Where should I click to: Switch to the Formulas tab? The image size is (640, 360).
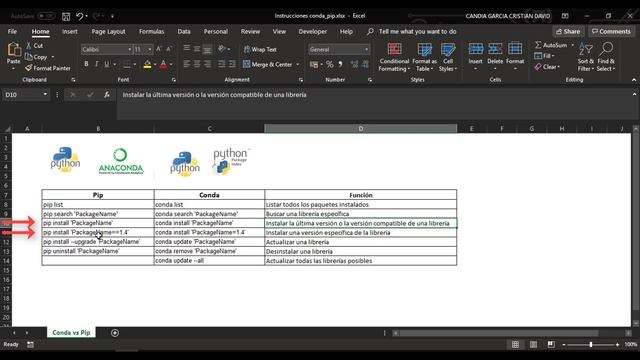151,31
